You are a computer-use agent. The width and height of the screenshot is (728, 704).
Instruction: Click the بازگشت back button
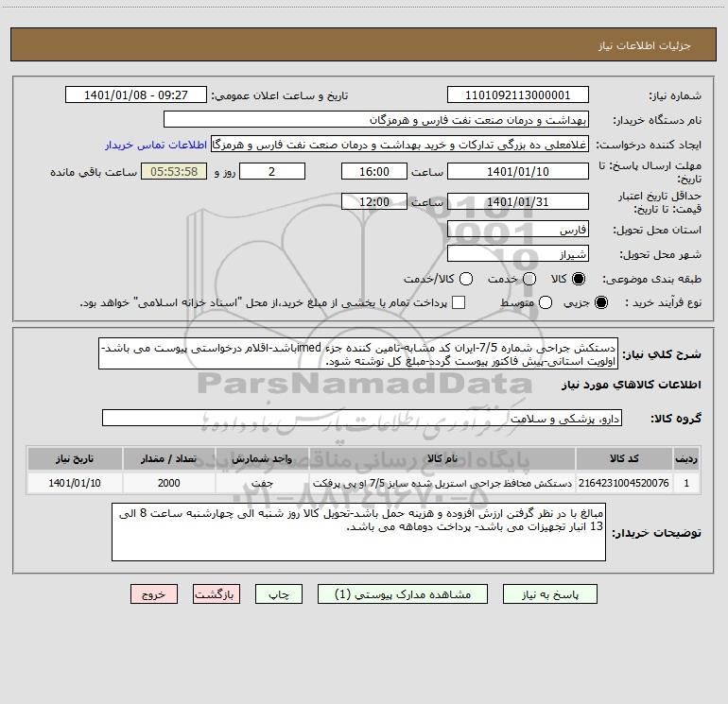pos(217,594)
